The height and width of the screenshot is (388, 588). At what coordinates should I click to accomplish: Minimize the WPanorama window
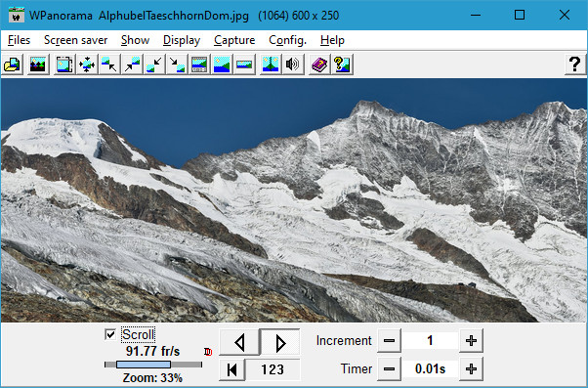(476, 15)
